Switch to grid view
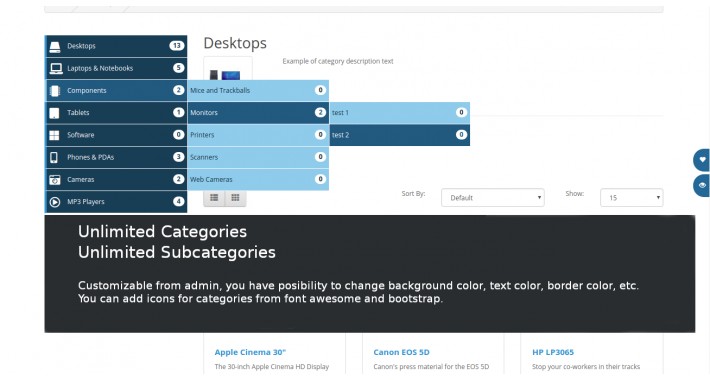The width and height of the screenshot is (710, 380). [x=235, y=197]
